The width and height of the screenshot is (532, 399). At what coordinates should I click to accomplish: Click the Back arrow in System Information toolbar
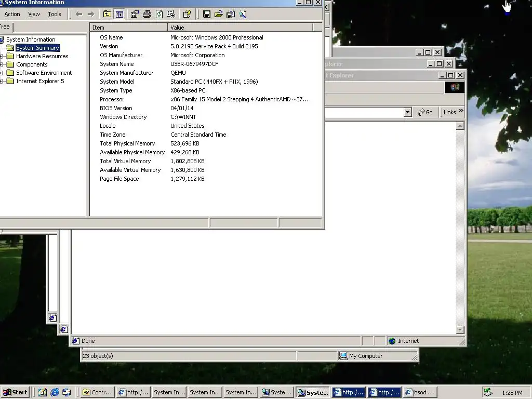coord(79,14)
